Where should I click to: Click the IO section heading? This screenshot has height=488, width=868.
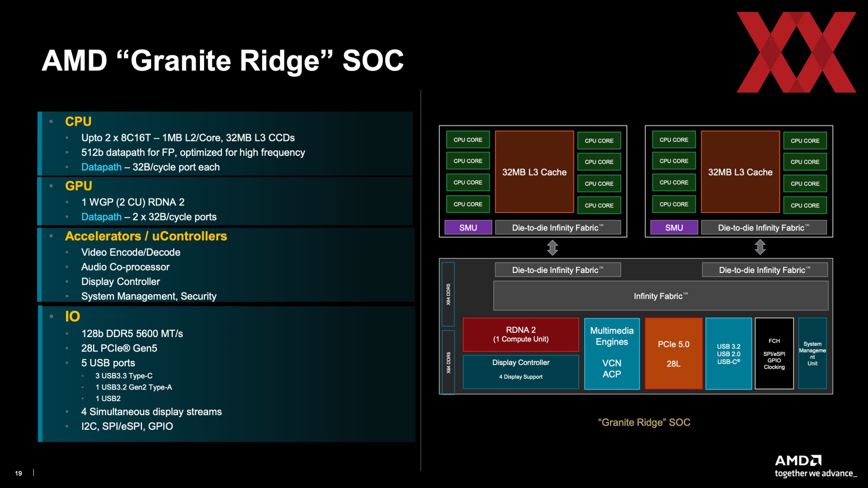click(72, 316)
